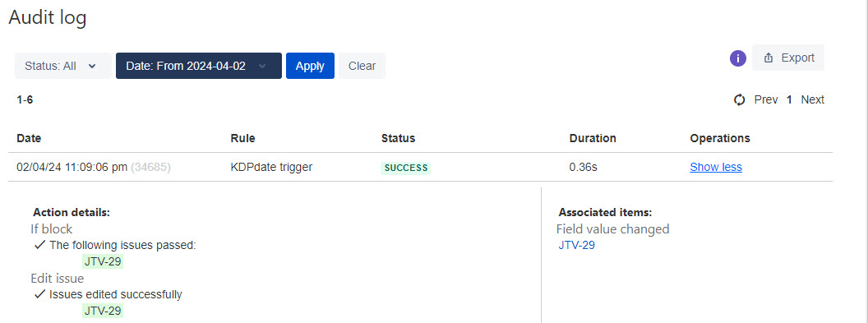The width and height of the screenshot is (868, 323).
Task: Open the Date: From 2024-04-02 dropdown
Action: click(198, 66)
